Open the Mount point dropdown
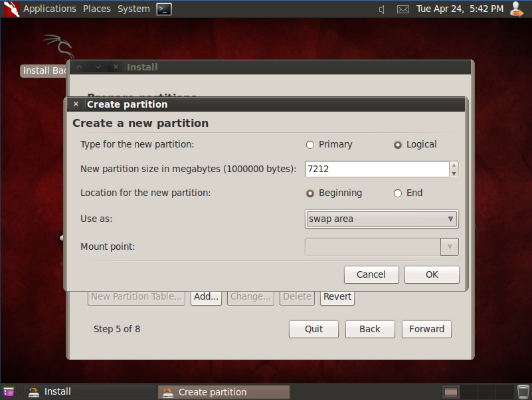 pos(449,247)
